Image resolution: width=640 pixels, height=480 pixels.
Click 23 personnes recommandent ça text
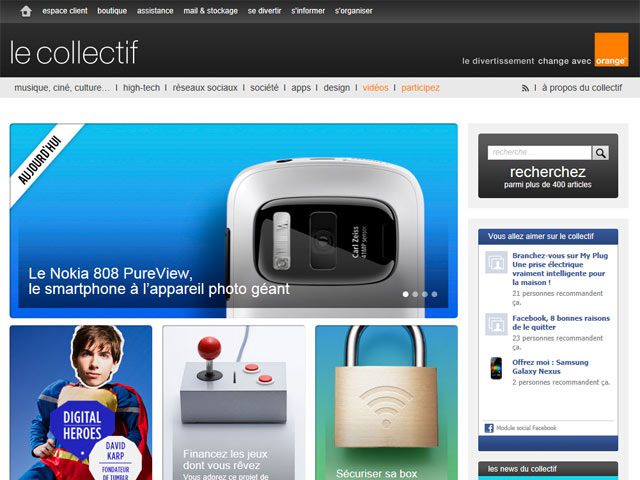tap(557, 342)
